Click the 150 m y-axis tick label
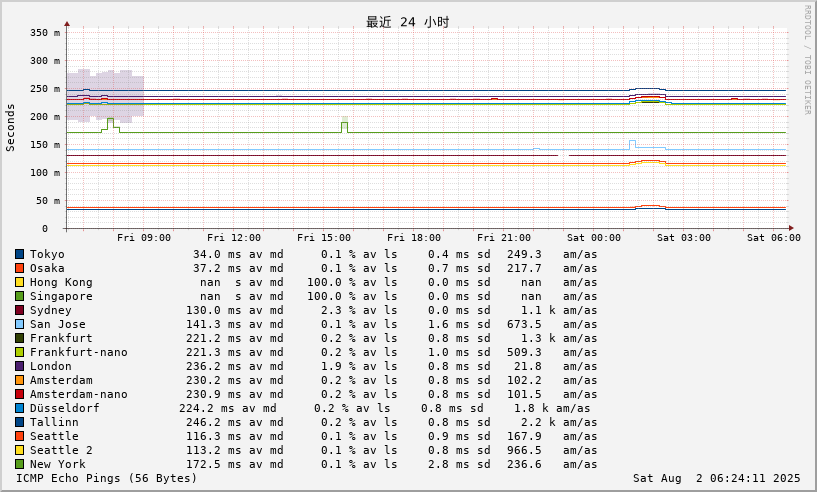The image size is (817, 492). 45,145
